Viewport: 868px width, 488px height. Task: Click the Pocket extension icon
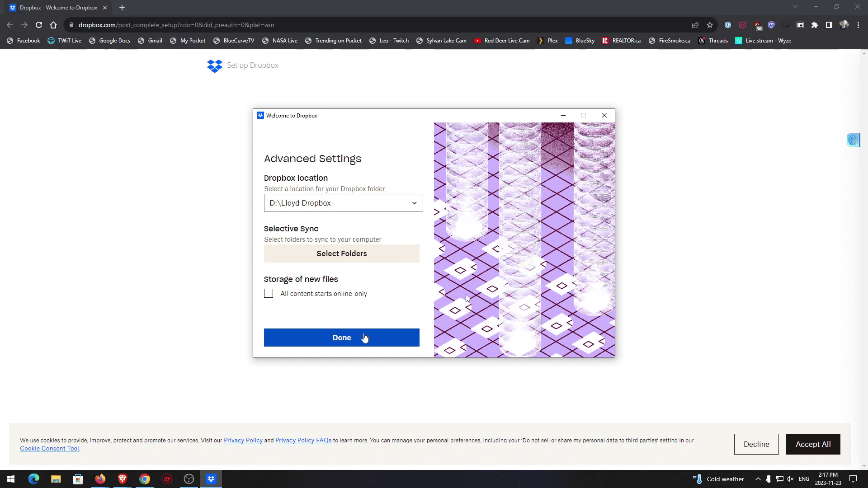click(742, 25)
